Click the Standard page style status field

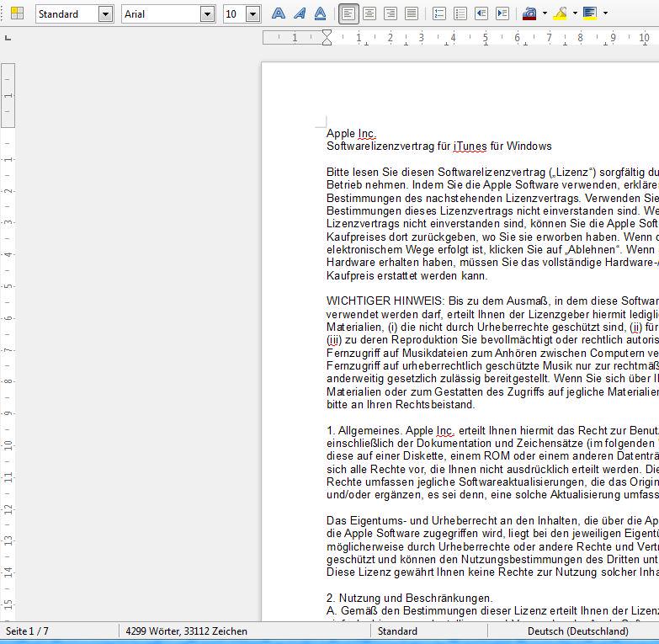(397, 631)
